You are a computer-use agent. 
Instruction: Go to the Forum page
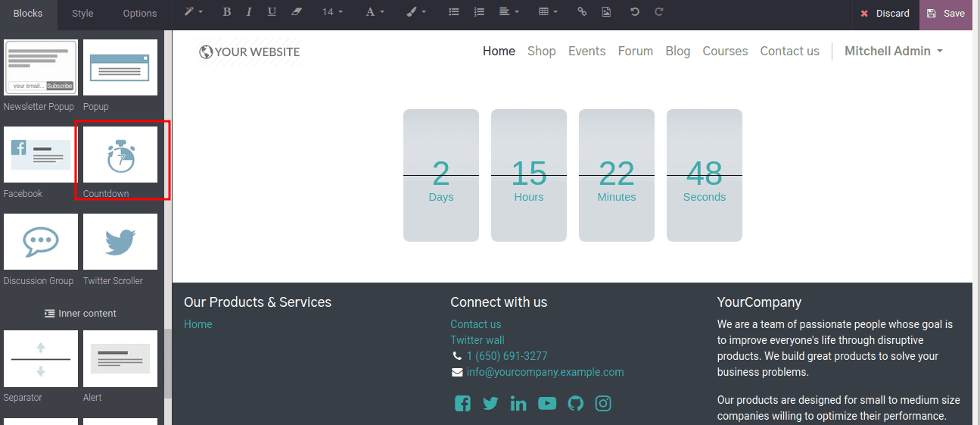point(636,51)
